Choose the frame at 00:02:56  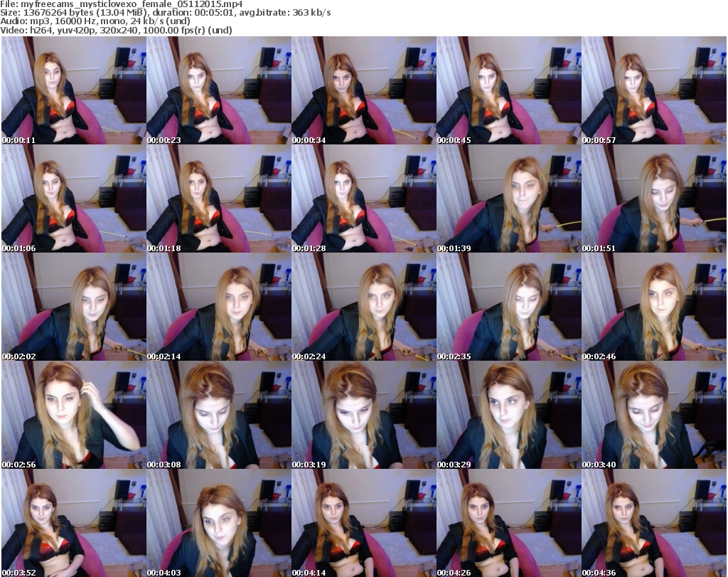(x=74, y=415)
